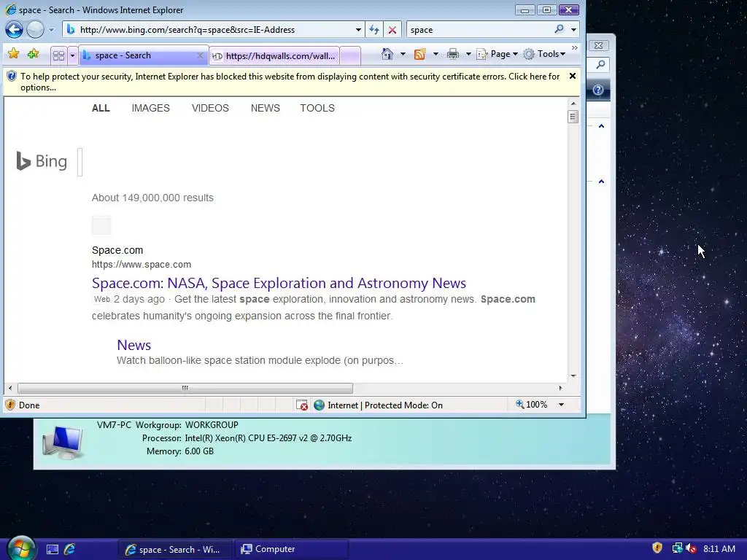The width and height of the screenshot is (747, 560).
Task: Click the security information bar message
Action: 290,82
